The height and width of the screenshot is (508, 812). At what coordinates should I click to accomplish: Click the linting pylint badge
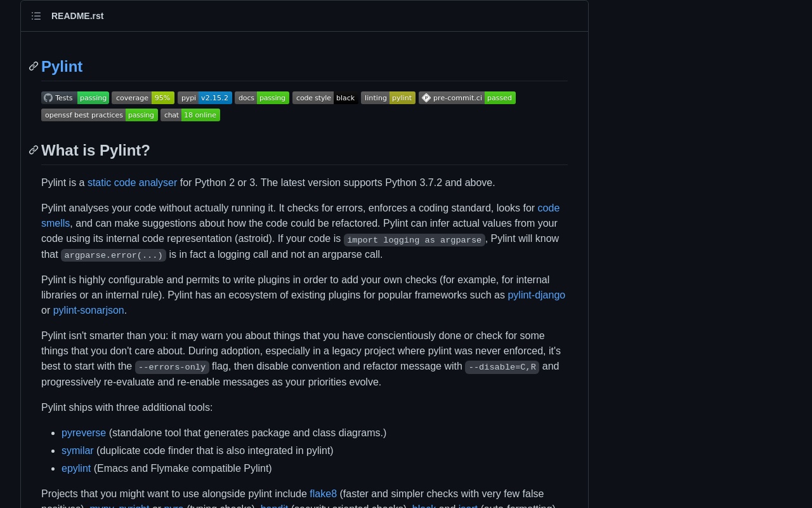[x=388, y=98]
